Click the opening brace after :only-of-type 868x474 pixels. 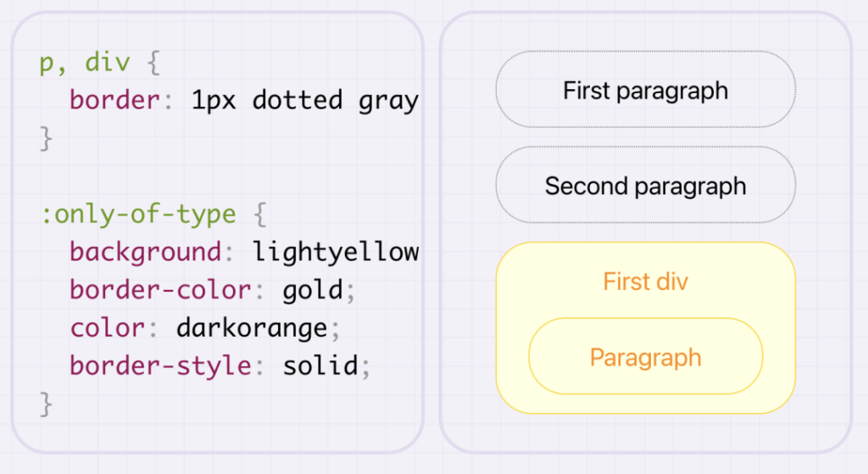point(259,215)
